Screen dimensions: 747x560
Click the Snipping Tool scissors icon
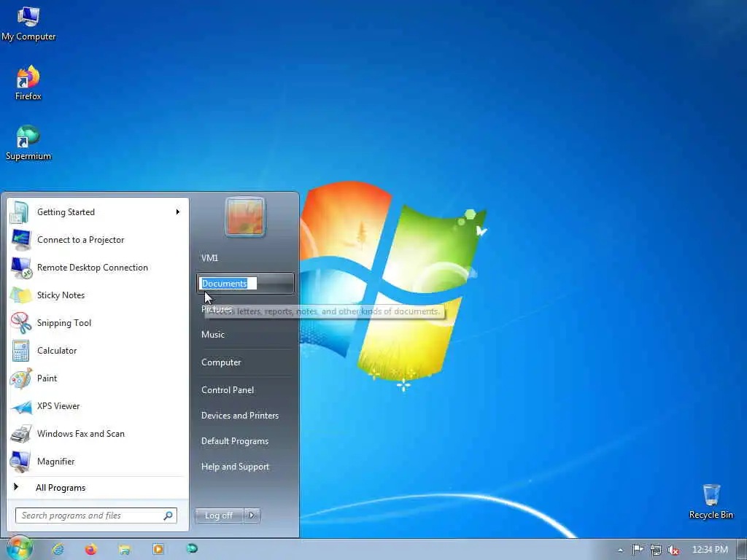20,323
